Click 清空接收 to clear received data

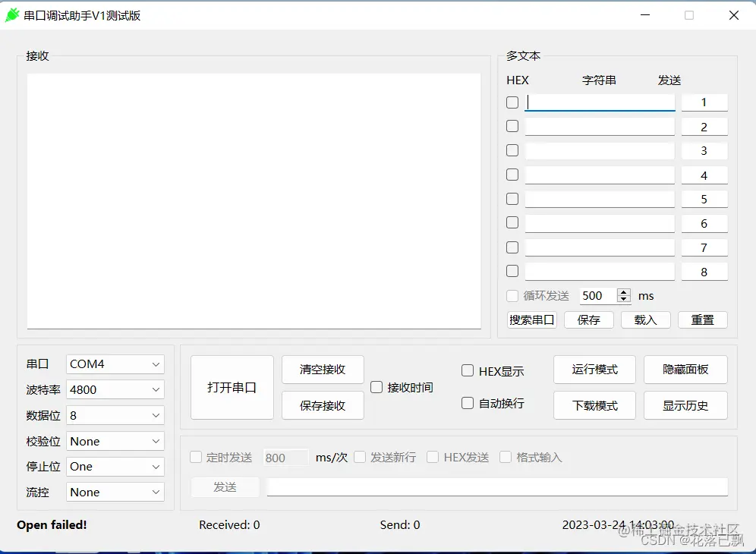tap(322, 370)
